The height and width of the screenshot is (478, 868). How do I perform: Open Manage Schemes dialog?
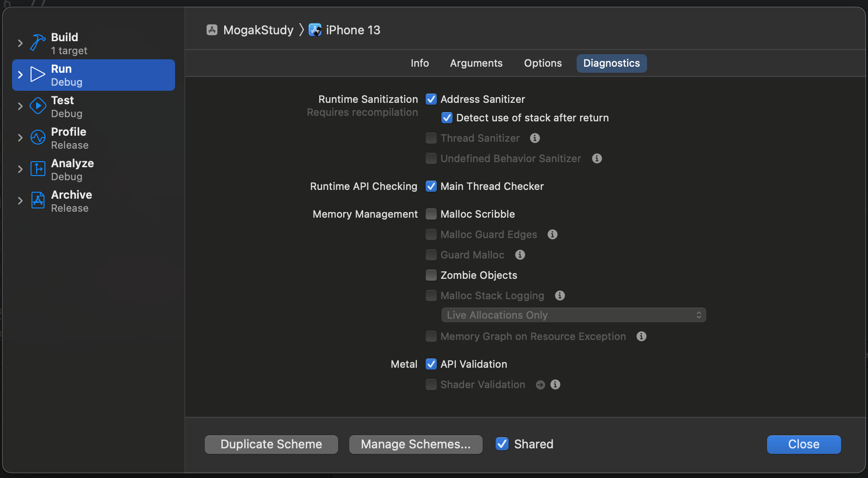coord(415,444)
